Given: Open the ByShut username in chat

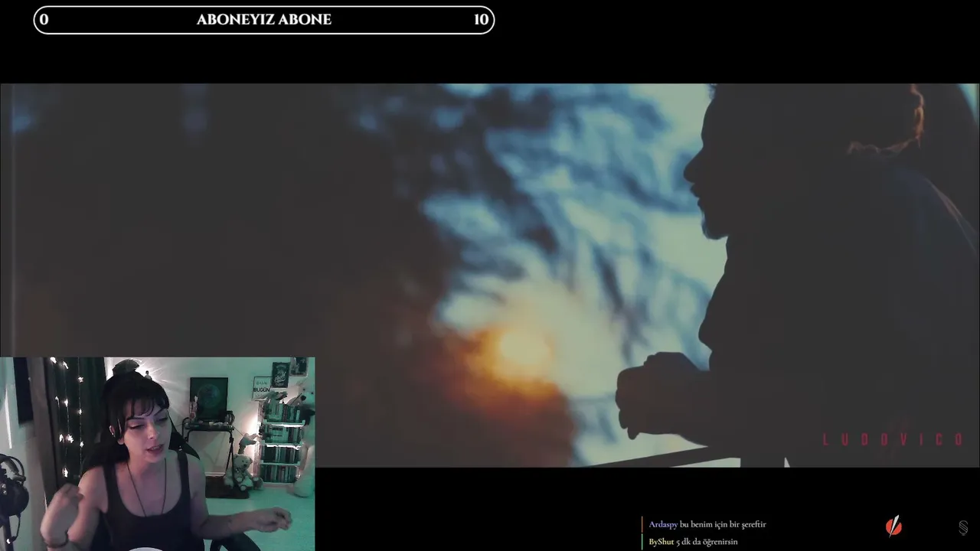Looking at the screenshot, I should coord(661,542).
